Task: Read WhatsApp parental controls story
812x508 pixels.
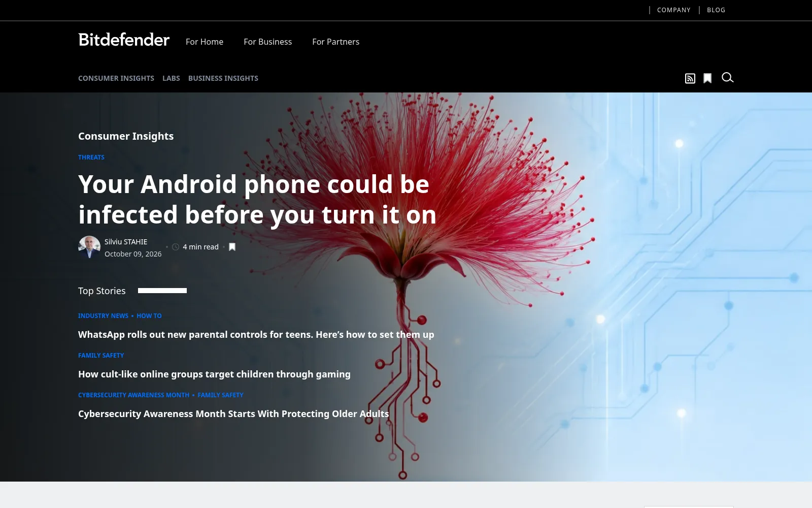Action: point(256,335)
